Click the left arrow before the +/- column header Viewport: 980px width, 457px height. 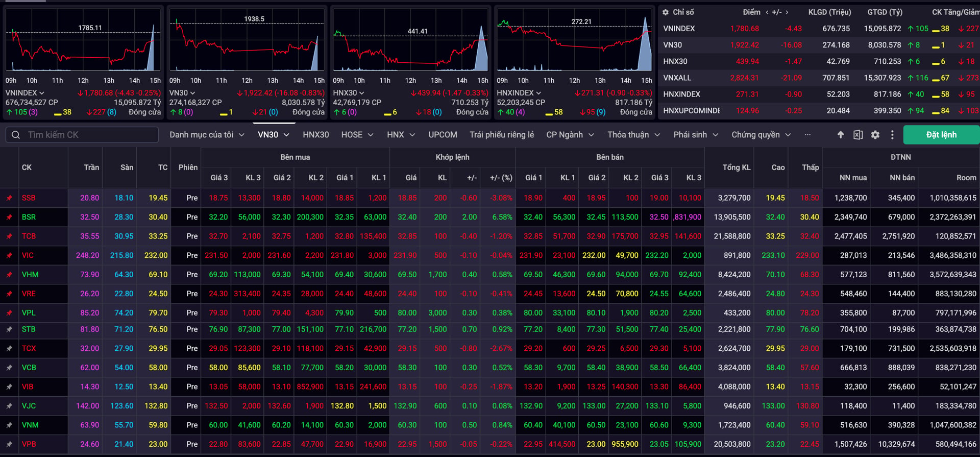pyautogui.click(x=767, y=12)
